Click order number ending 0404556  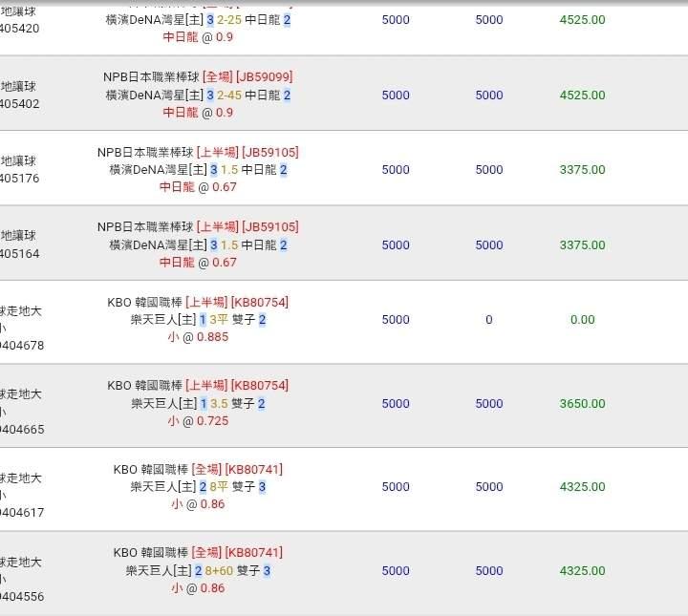[x=22, y=597]
